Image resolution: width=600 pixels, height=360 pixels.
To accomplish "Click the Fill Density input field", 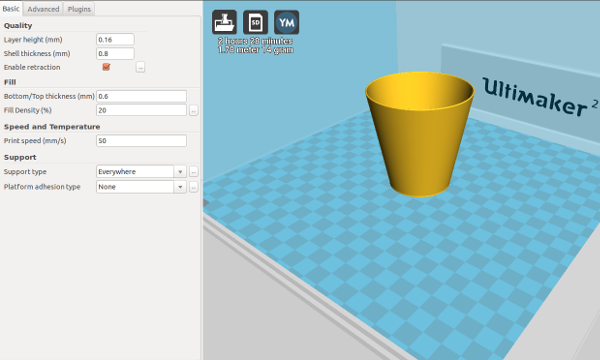I will (x=141, y=110).
